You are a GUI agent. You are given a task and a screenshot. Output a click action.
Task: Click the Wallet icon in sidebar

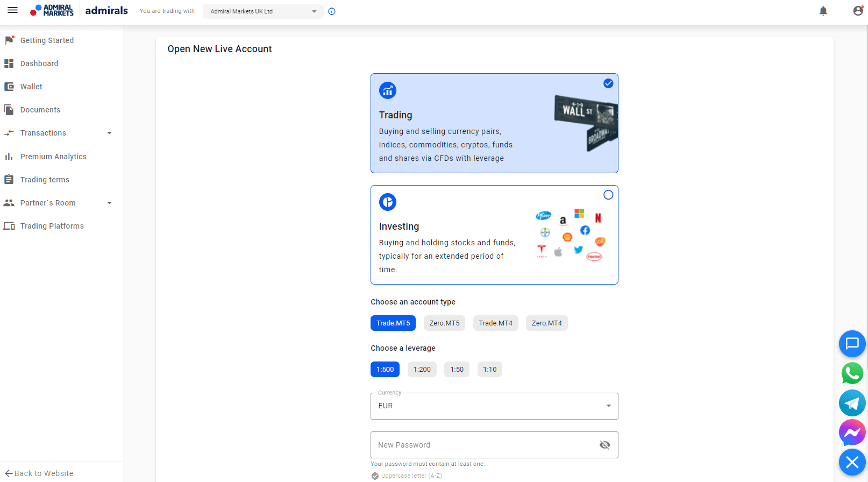coord(9,87)
